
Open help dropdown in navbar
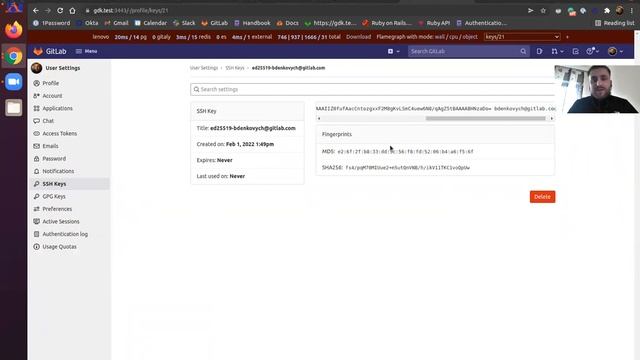pos(592,51)
